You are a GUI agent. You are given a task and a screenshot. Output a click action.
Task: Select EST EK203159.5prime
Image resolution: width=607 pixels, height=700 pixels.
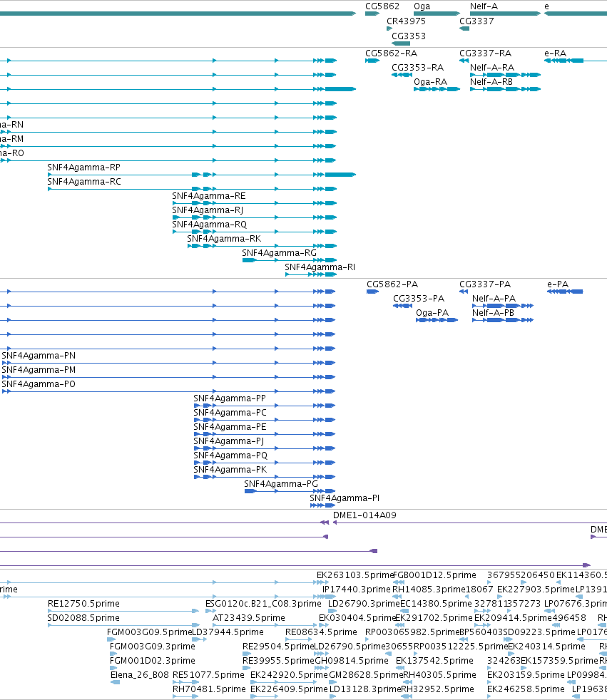click(x=526, y=676)
